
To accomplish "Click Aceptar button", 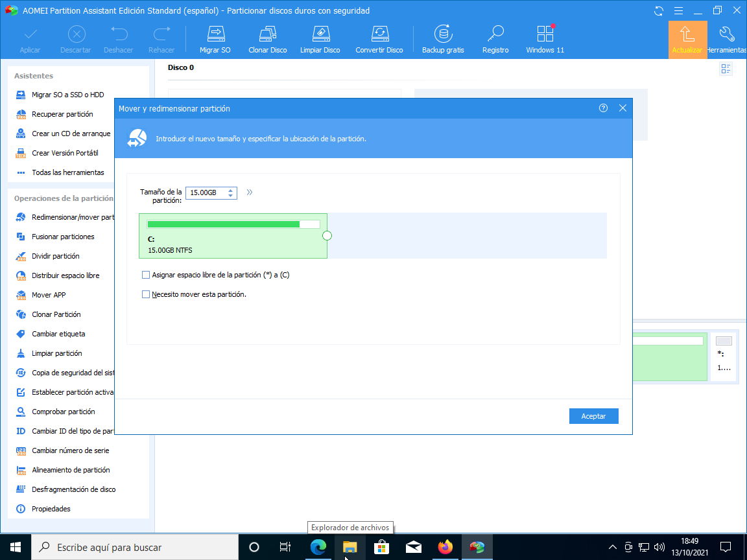I will 593,416.
